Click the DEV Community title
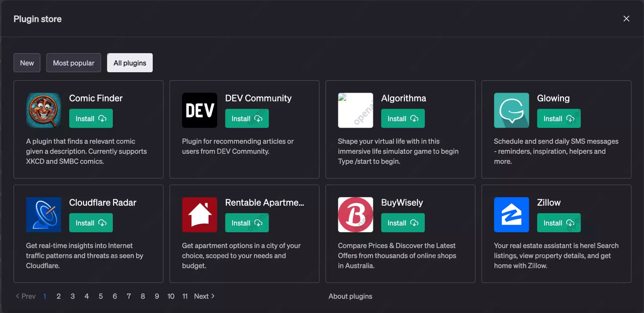 258,98
